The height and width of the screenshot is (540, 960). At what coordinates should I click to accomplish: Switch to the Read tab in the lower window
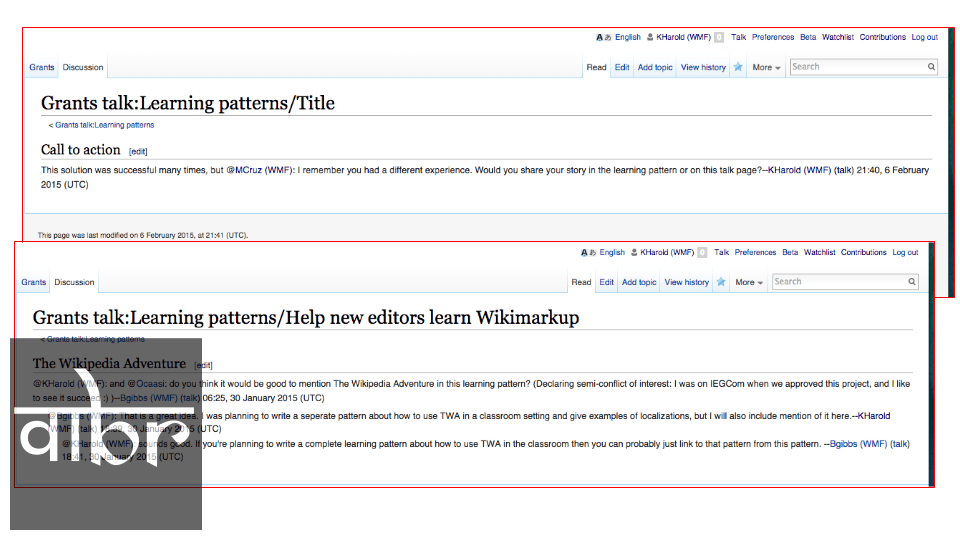[581, 282]
